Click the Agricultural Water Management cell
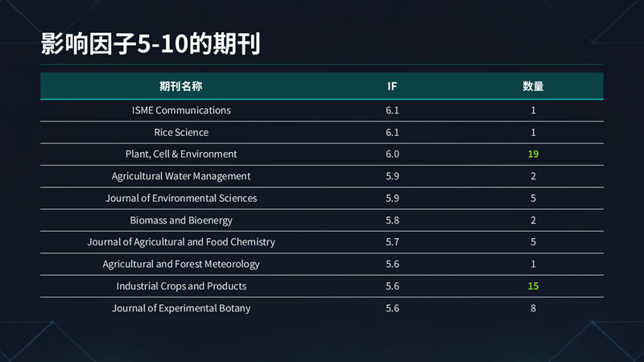 click(181, 176)
